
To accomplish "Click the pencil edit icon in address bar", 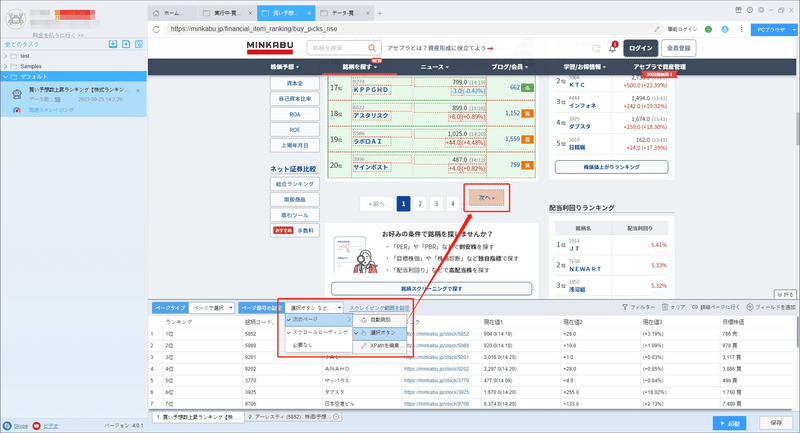I will point(657,29).
